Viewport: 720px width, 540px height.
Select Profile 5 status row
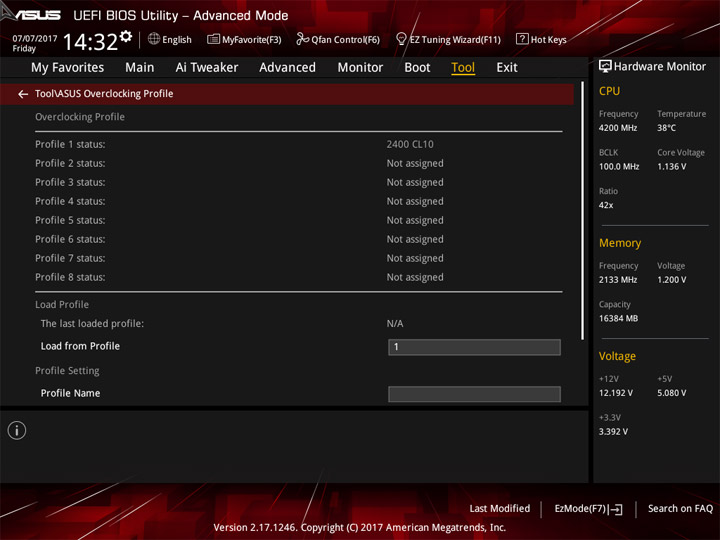coord(298,220)
